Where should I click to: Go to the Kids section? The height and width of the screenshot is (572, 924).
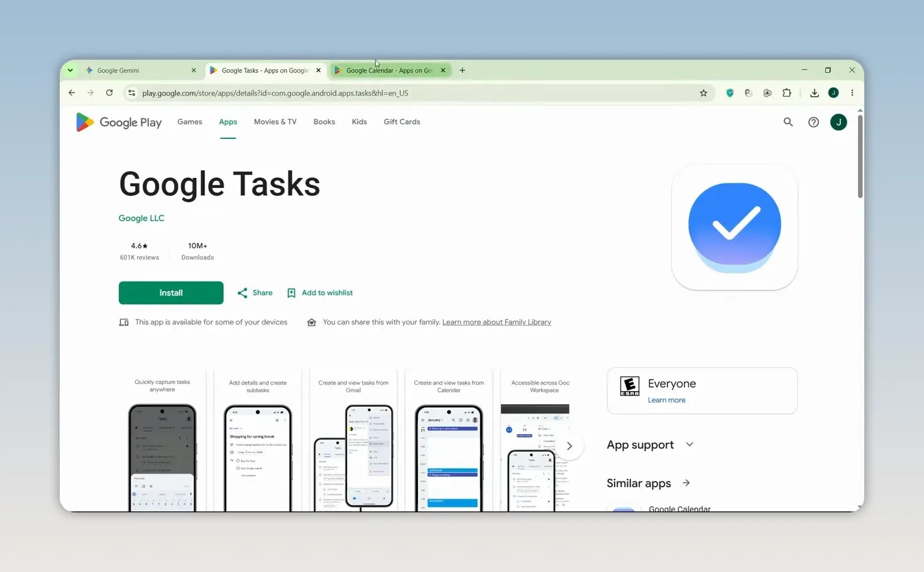pos(360,122)
